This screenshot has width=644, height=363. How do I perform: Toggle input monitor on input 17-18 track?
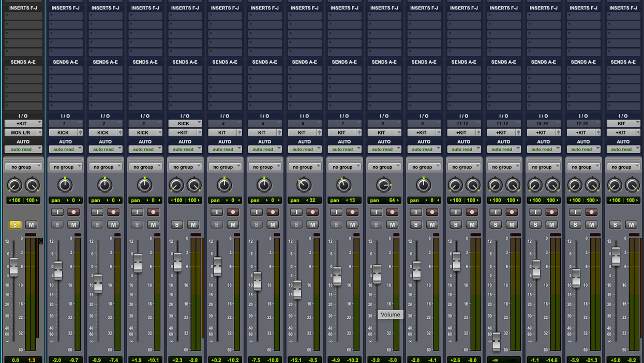click(x=575, y=212)
